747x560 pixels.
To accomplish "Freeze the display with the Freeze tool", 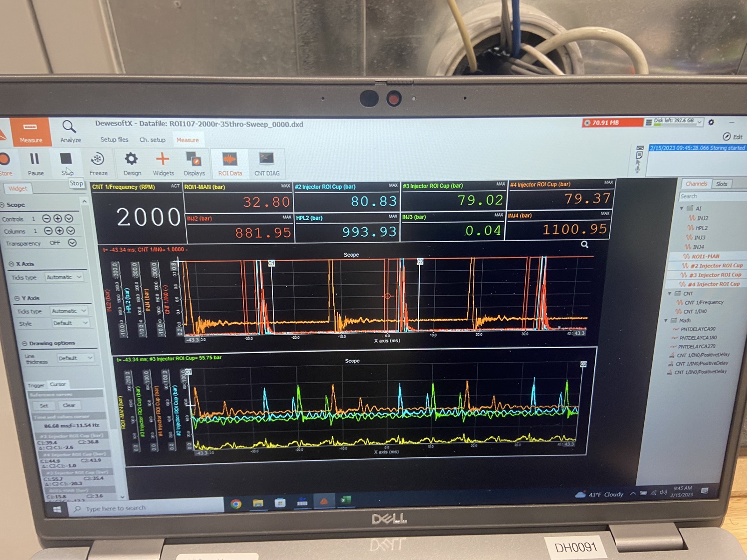I will pos(98,164).
